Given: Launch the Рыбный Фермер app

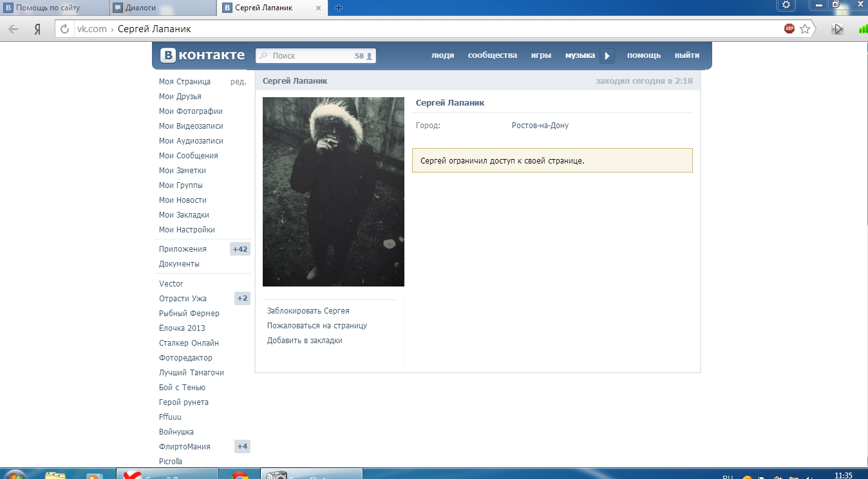Looking at the screenshot, I should (x=189, y=314).
